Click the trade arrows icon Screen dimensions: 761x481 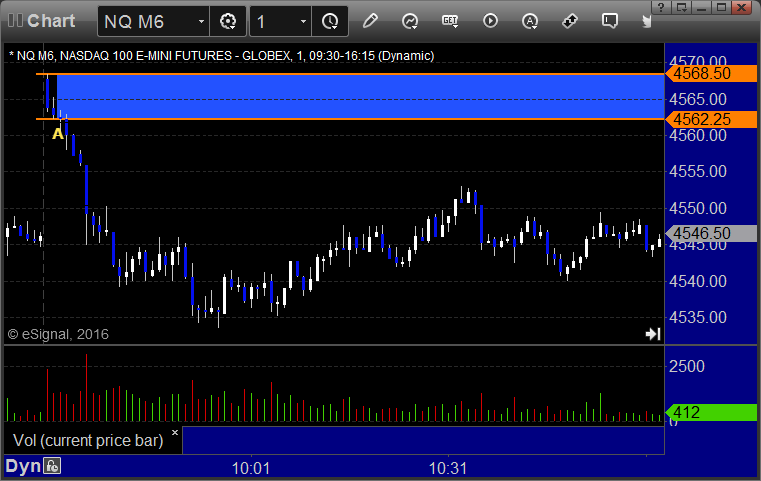[x=570, y=21]
